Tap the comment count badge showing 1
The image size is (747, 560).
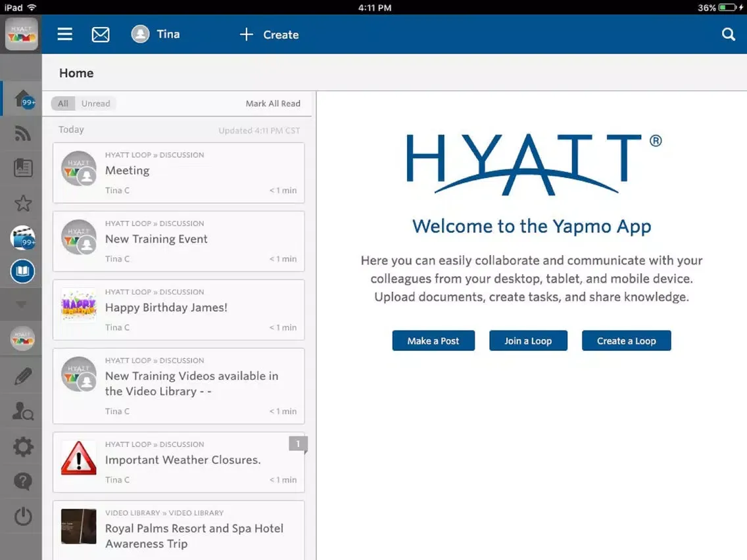pyautogui.click(x=298, y=444)
